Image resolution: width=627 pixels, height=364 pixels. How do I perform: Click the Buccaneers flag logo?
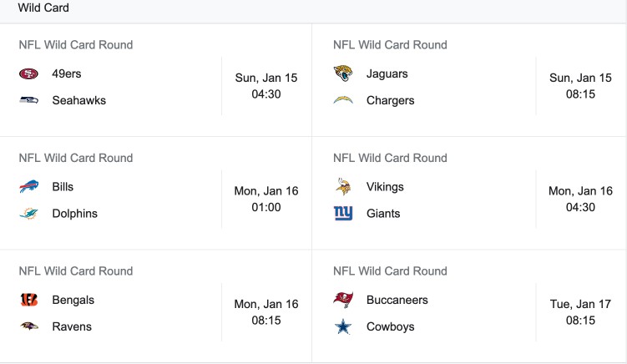tap(343, 300)
